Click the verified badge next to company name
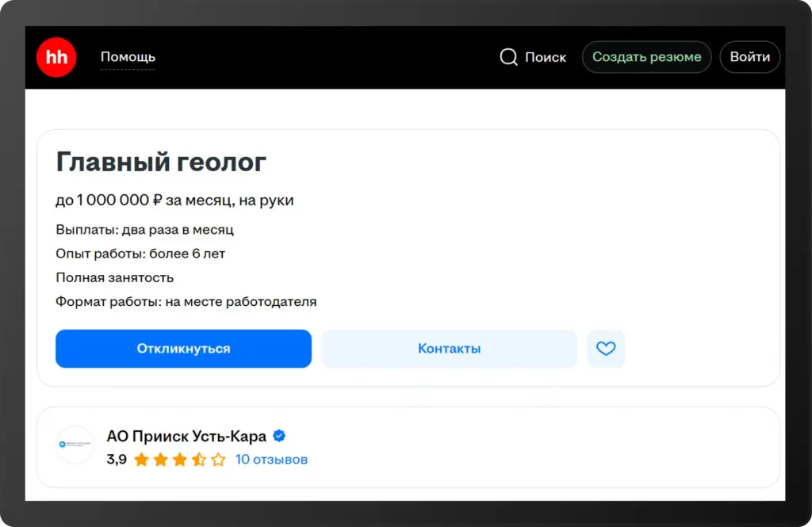The image size is (812, 527). (278, 435)
